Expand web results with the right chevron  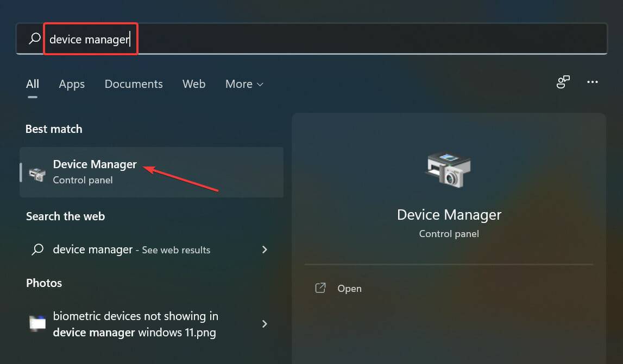point(265,250)
